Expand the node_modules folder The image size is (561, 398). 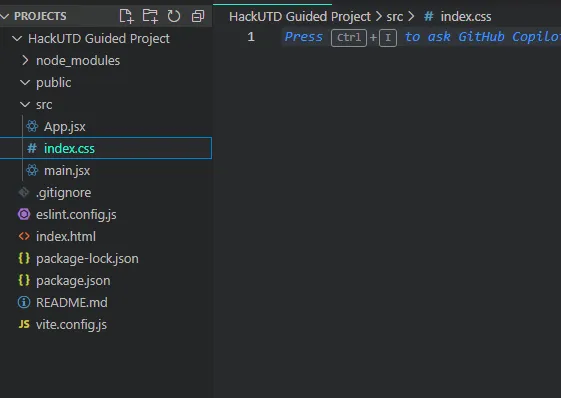click(x=25, y=60)
